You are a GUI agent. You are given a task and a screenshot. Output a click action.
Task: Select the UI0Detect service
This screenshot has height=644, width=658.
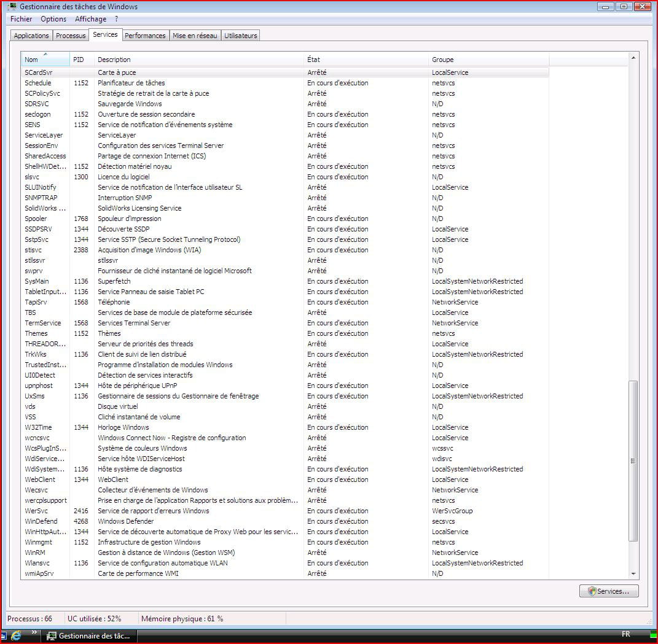click(x=285, y=375)
